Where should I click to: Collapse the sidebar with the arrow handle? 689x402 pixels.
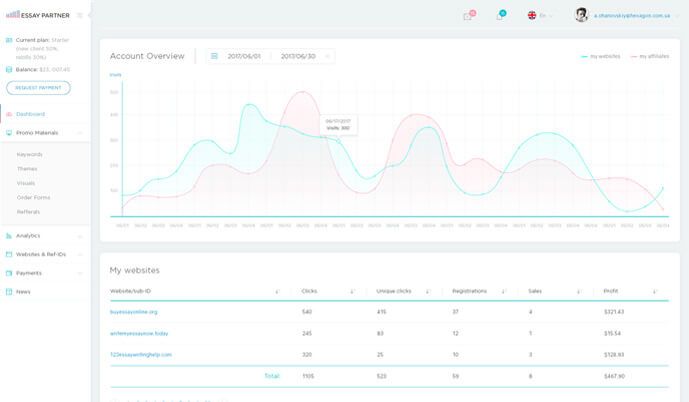pos(90,15)
